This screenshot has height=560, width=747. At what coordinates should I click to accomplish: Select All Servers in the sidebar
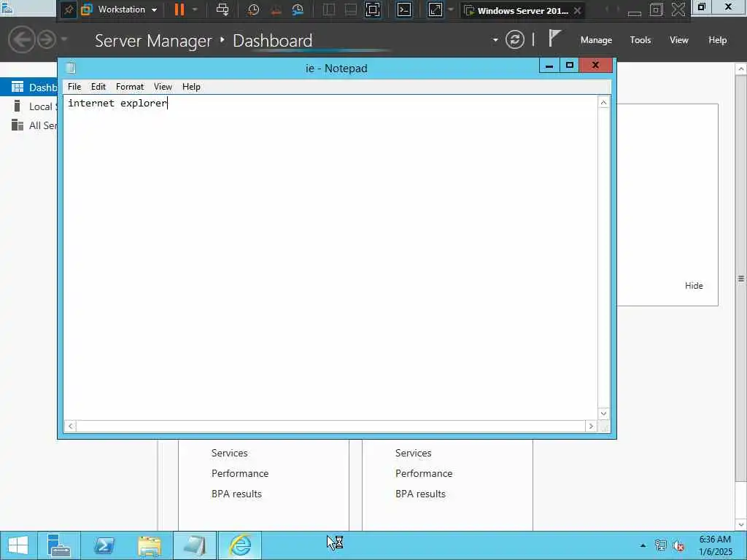[28, 125]
